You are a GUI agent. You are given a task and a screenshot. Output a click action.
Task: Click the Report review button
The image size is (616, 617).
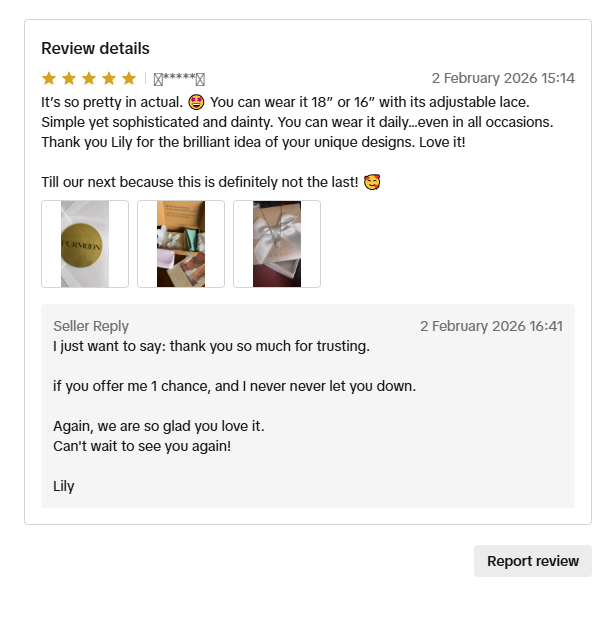(x=533, y=561)
